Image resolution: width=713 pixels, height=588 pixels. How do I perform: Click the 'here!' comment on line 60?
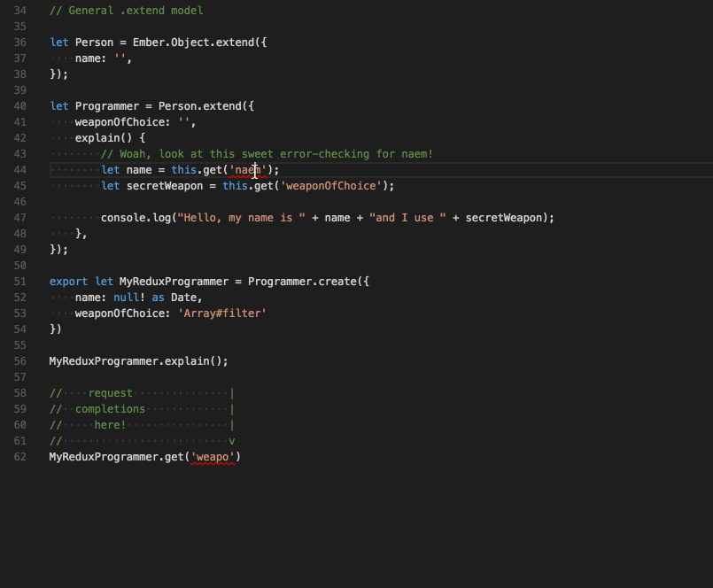coord(110,425)
